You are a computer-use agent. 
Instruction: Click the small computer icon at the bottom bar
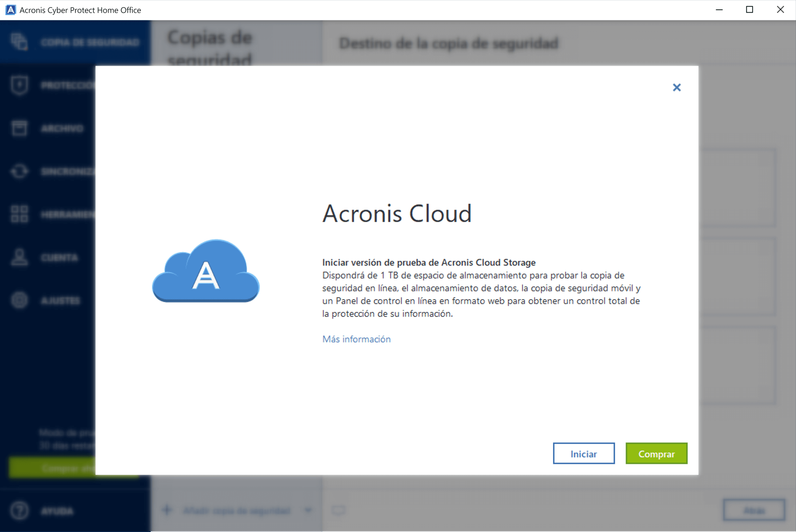pos(338,510)
